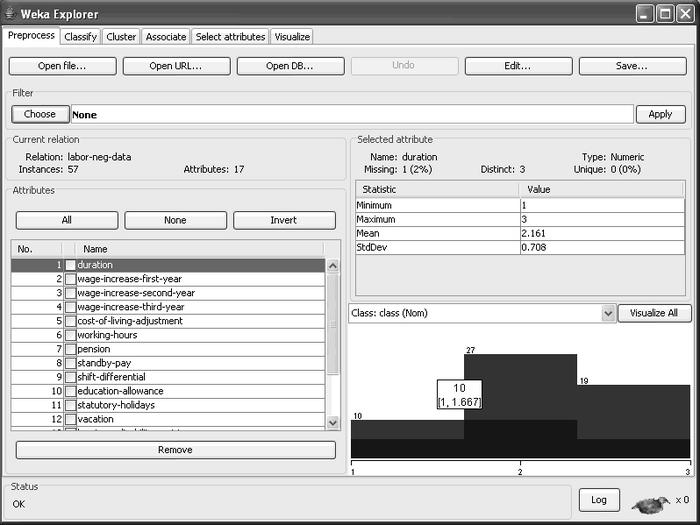Open the Select attributes tab
The width and height of the screenshot is (700, 525).
pyautogui.click(x=230, y=37)
